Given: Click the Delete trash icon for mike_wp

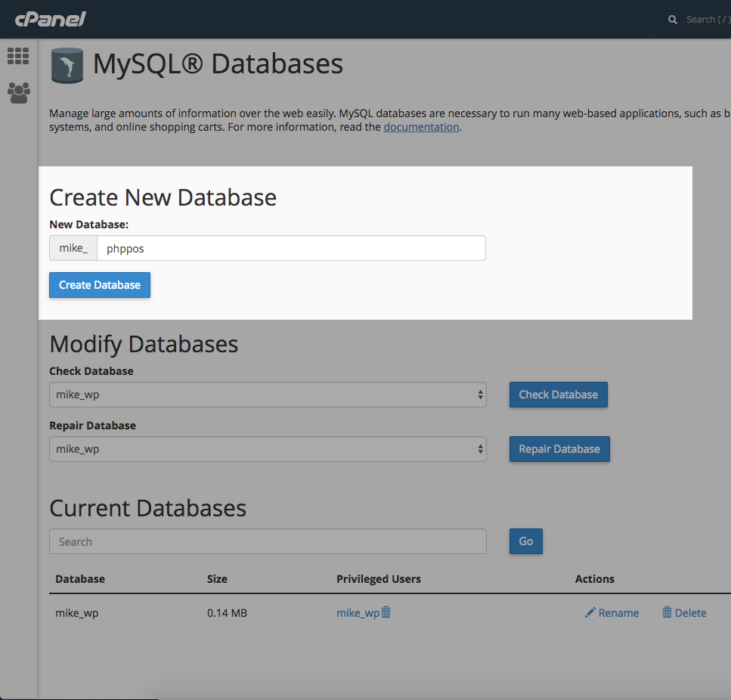Looking at the screenshot, I should click(x=667, y=612).
